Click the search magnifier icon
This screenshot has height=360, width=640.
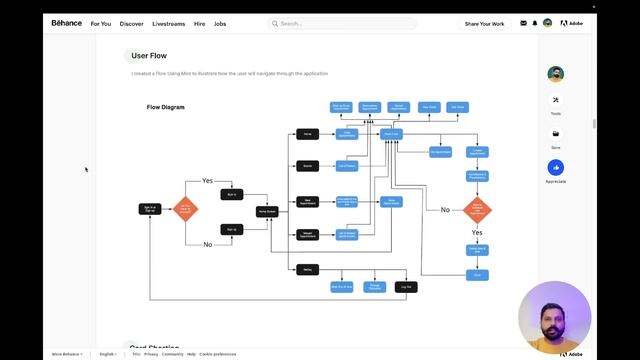(275, 24)
